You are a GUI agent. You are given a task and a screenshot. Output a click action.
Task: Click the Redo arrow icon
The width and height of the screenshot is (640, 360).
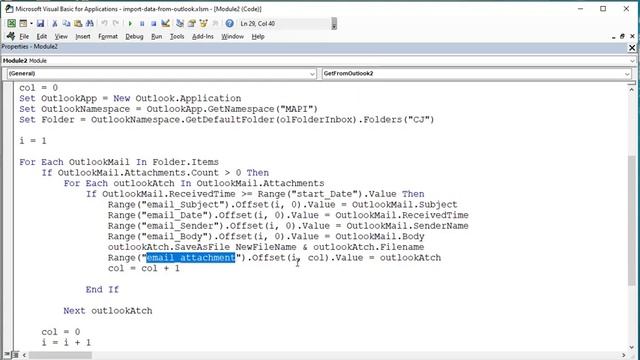pyautogui.click(x=116, y=24)
